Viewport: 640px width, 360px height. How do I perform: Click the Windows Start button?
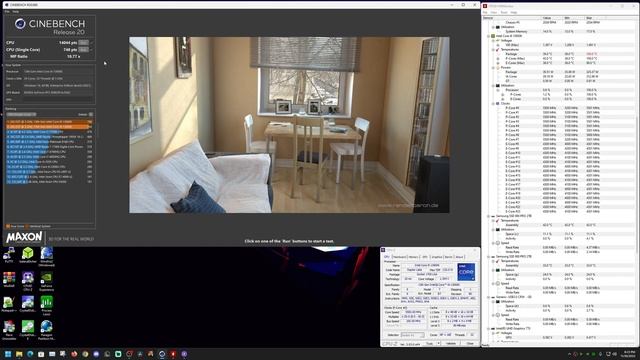pos(8,354)
